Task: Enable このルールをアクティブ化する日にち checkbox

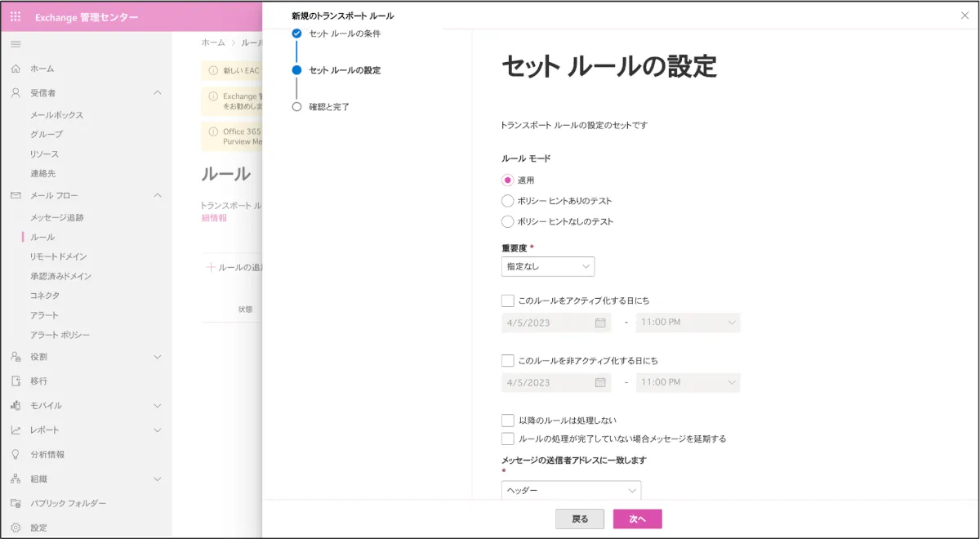Action: tap(507, 301)
